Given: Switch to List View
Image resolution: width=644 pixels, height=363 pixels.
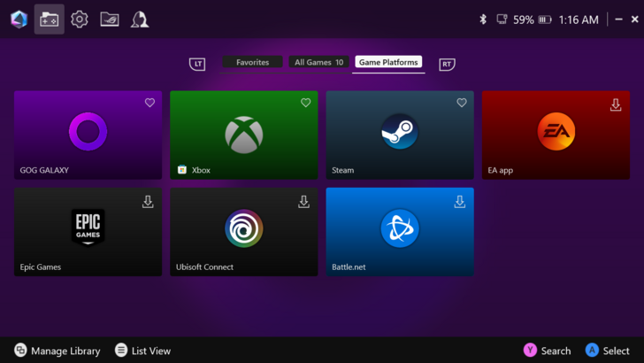Looking at the screenshot, I should coord(142,351).
